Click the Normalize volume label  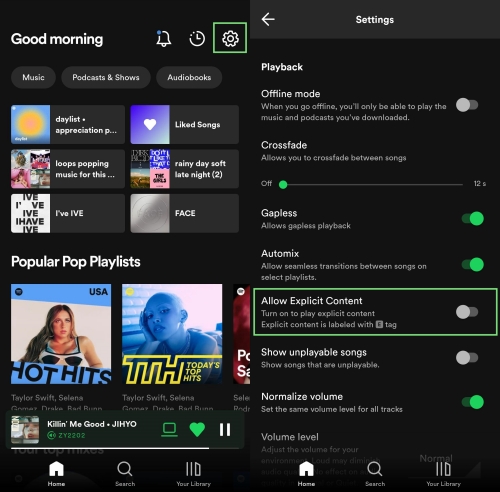click(302, 397)
